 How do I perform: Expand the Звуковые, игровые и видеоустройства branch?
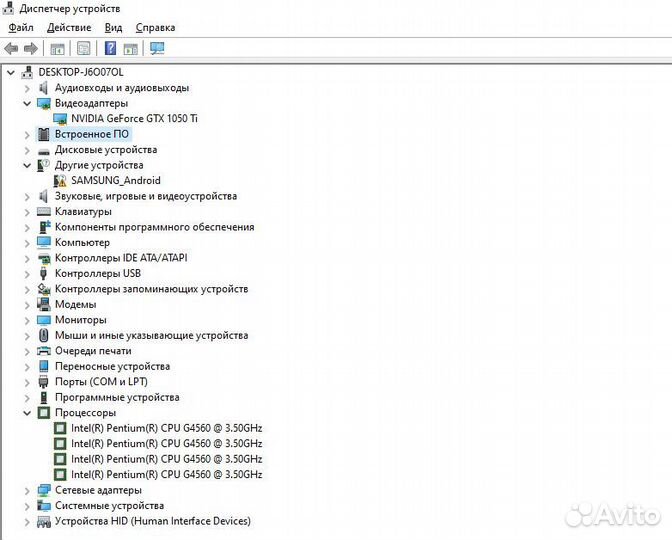pyautogui.click(x=27, y=197)
